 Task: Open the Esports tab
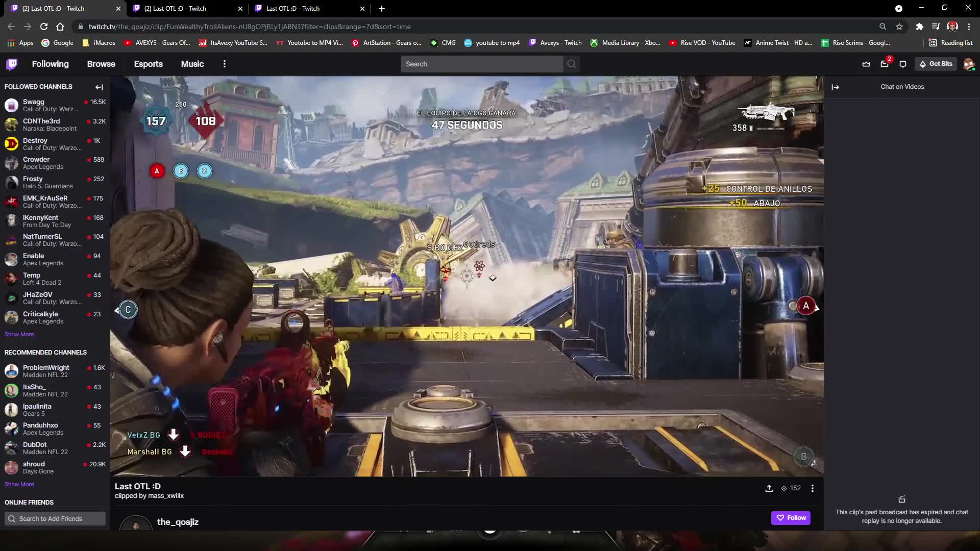point(148,64)
